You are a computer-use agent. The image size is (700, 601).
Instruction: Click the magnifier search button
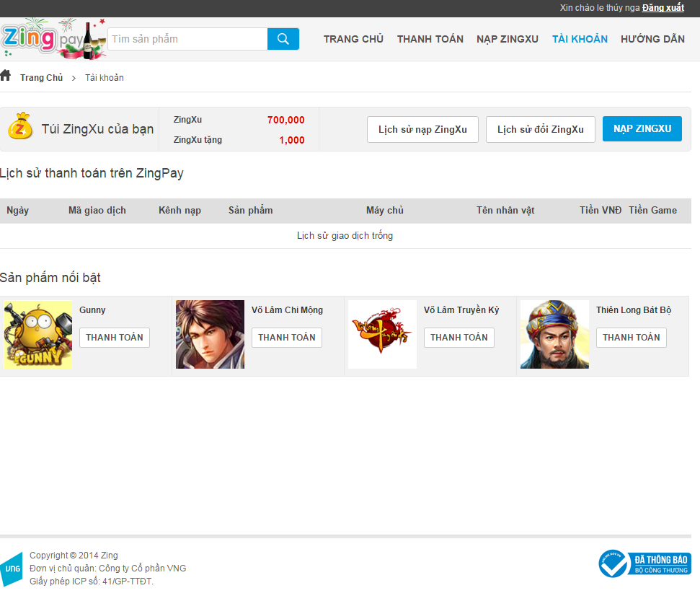coord(283,39)
